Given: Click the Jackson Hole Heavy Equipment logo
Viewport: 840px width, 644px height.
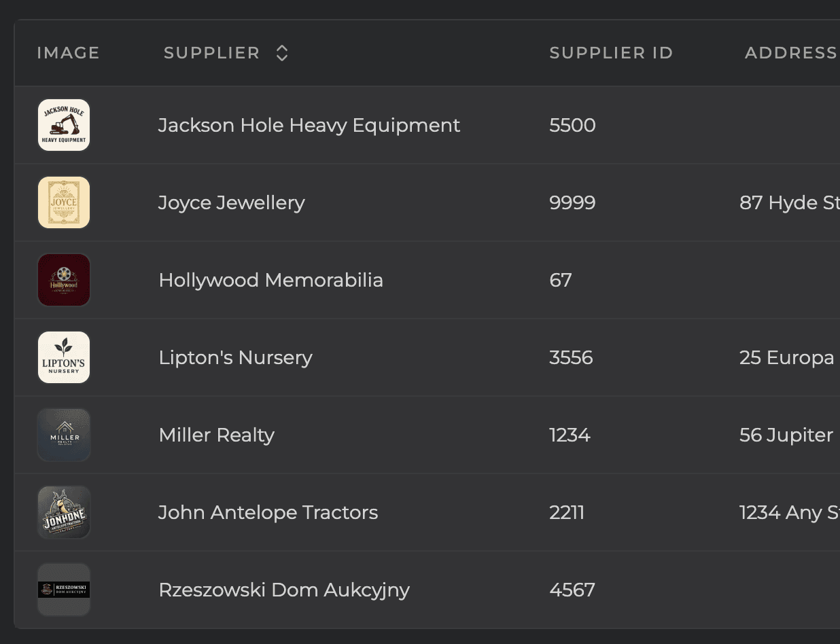Looking at the screenshot, I should coord(63,125).
